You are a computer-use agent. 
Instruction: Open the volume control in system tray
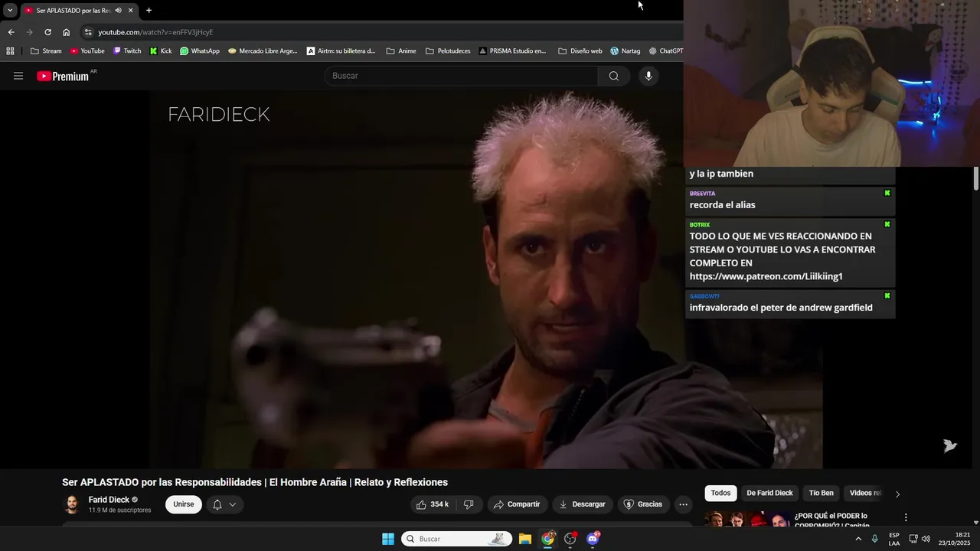click(x=926, y=539)
